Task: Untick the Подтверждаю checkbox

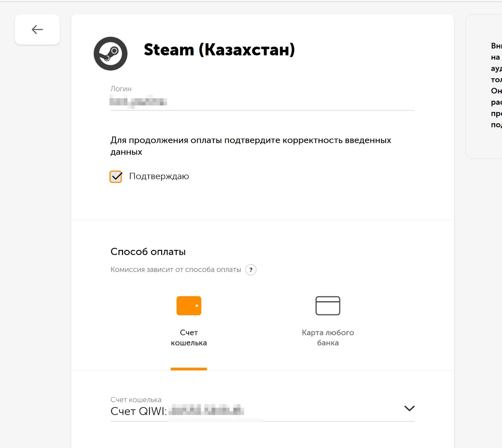Action: (116, 176)
